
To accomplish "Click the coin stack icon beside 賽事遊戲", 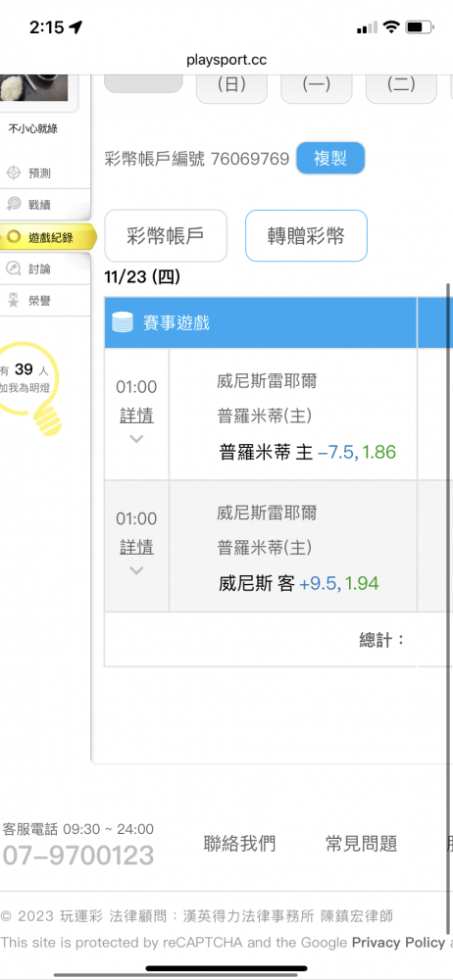I will coord(123,322).
